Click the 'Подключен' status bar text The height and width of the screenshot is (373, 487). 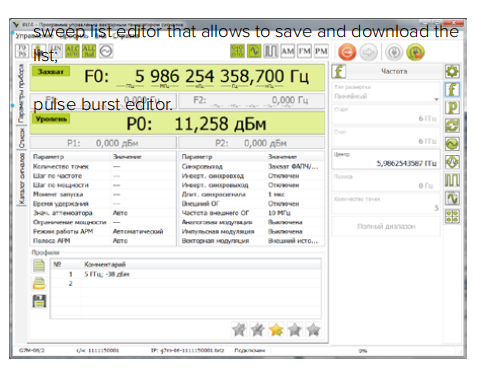[x=250, y=351]
